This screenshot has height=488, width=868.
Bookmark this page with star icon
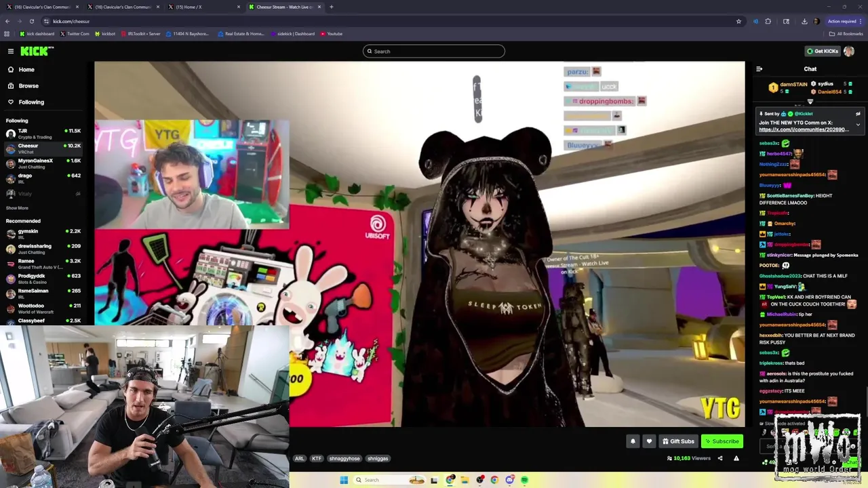pos(738,21)
